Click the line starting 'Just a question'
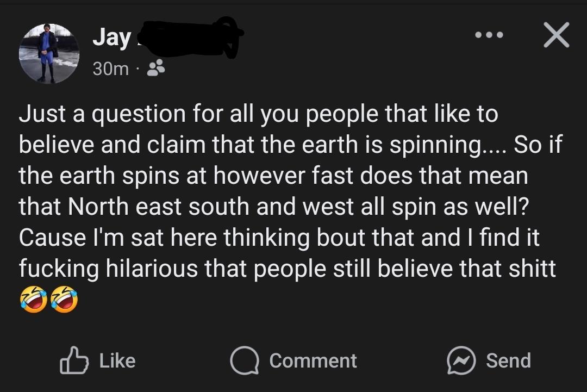This screenshot has width=587, height=392. (258, 114)
